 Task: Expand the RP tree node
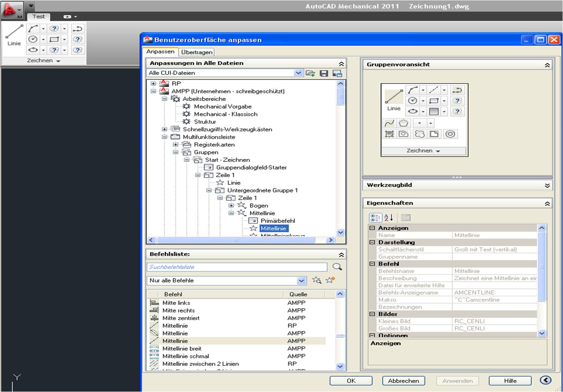point(153,83)
